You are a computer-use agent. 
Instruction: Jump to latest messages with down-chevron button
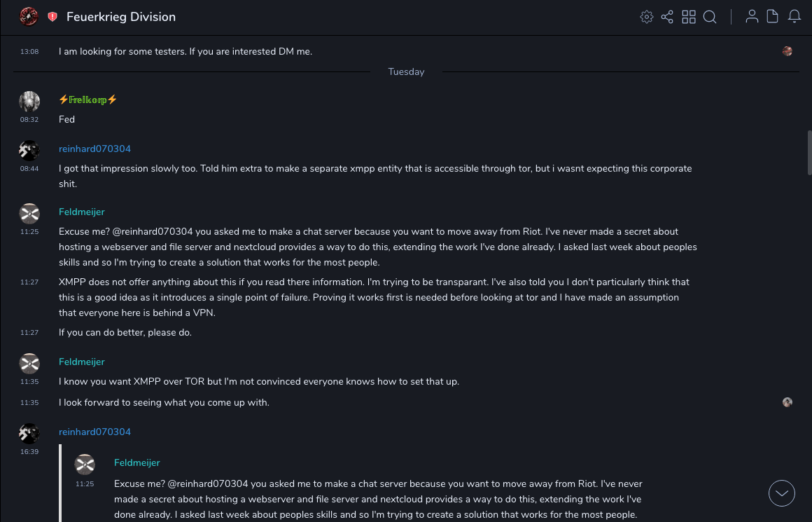pyautogui.click(x=782, y=493)
